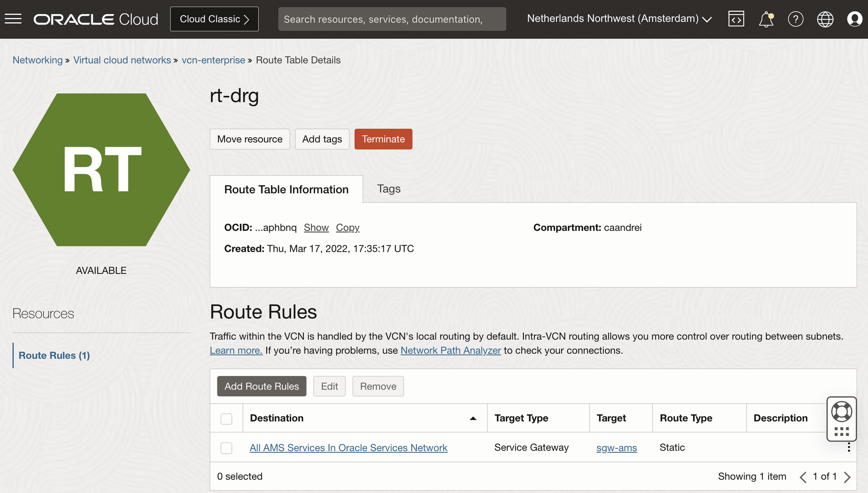The height and width of the screenshot is (493, 868).
Task: Select the Route Table Information tab
Action: 286,189
